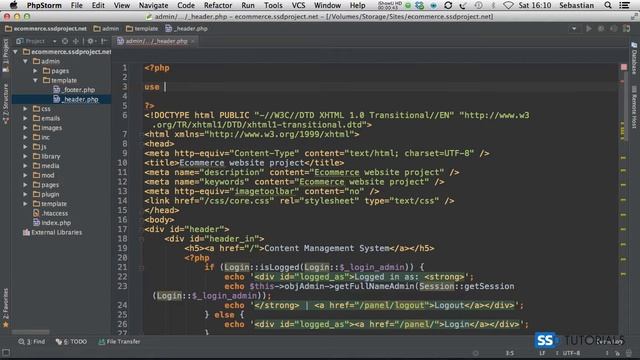Collapse the admin template folder
This screenshot has width=640, height=360.
point(36,80)
